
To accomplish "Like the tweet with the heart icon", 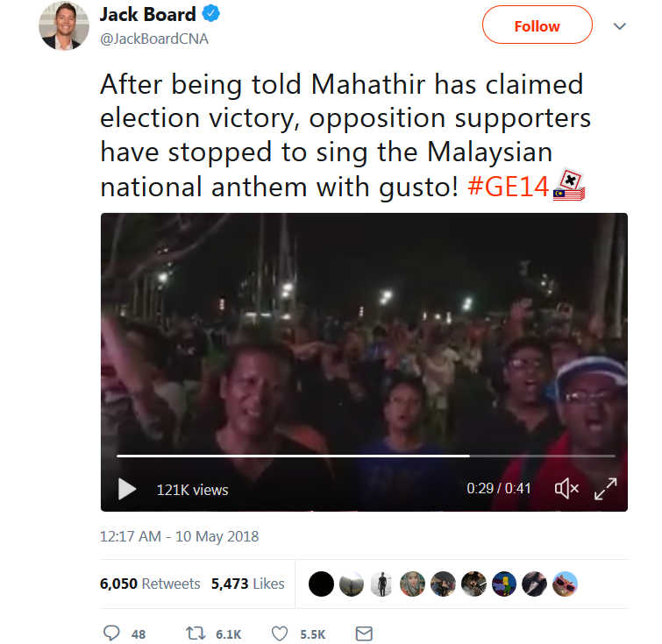I will click(280, 633).
